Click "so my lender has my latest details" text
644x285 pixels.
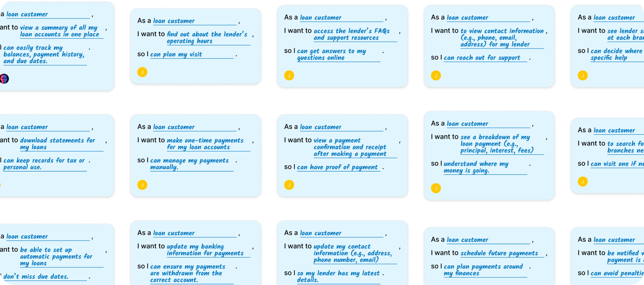coord(338,276)
